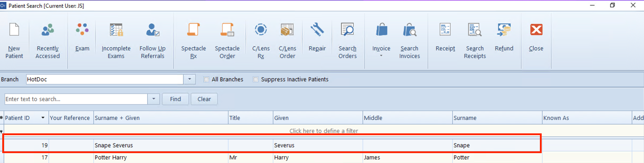Click the Find button
The width and height of the screenshot is (644, 163).
pyautogui.click(x=175, y=99)
